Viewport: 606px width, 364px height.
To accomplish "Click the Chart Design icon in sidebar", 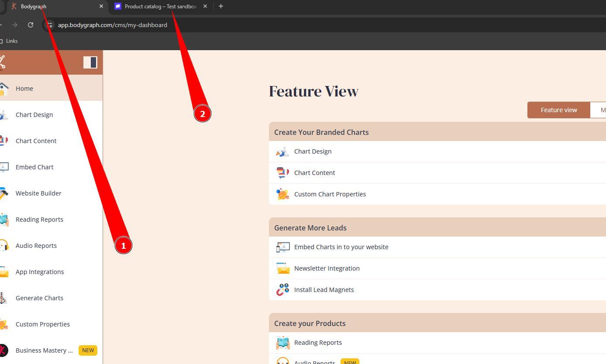I will [x=4, y=115].
